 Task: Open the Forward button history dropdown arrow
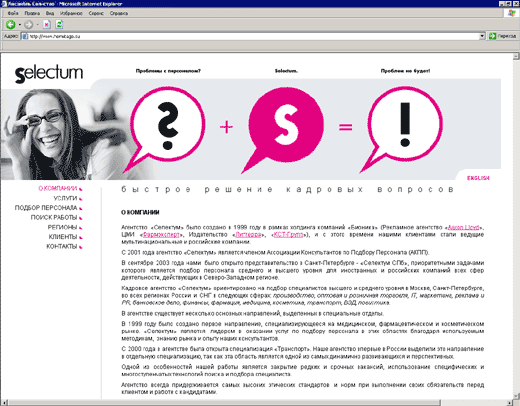37,25
